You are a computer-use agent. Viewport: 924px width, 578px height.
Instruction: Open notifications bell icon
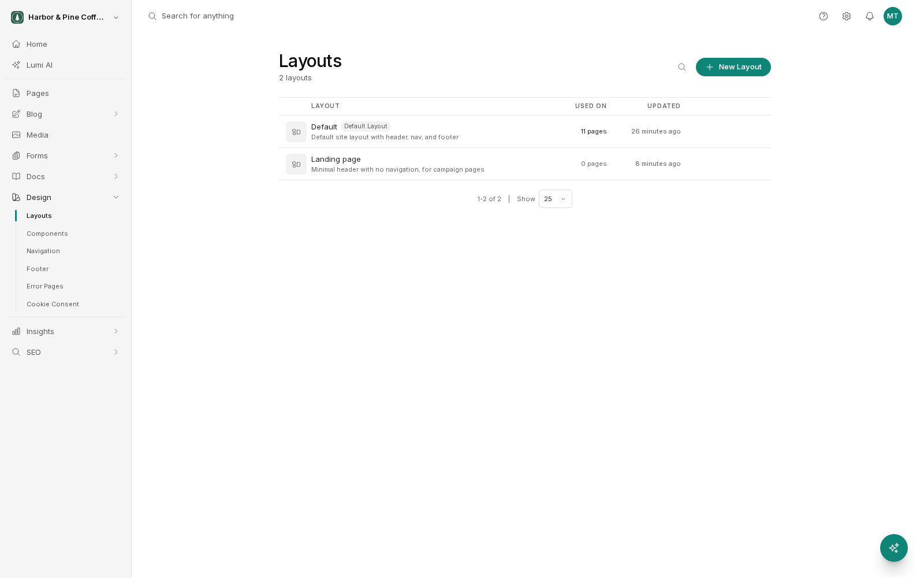870,16
